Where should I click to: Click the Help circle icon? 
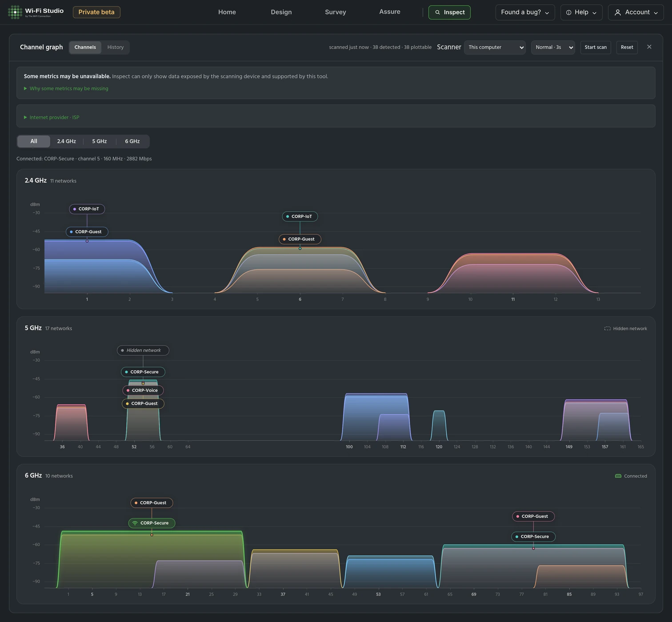(568, 12)
